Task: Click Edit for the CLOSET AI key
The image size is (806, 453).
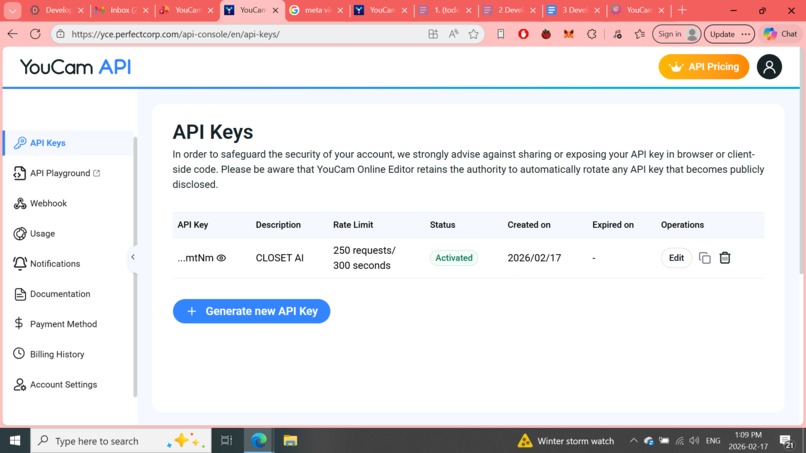Action: (x=676, y=258)
